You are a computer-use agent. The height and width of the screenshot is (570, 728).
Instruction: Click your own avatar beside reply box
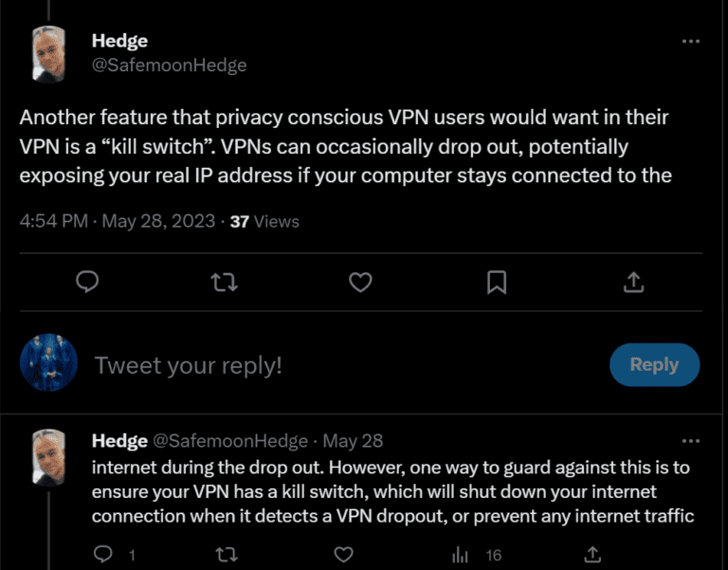click(x=48, y=365)
